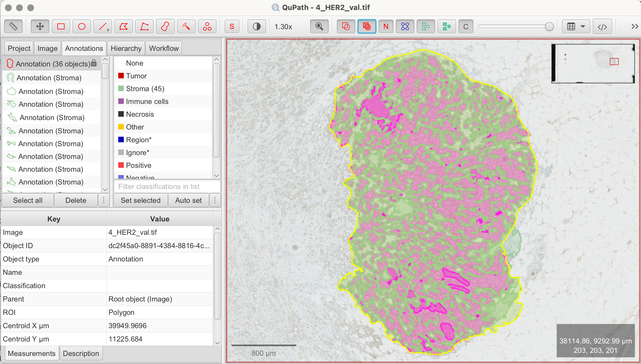The width and height of the screenshot is (641, 364).
Task: Select the Points counting tool
Action: coord(207,27)
